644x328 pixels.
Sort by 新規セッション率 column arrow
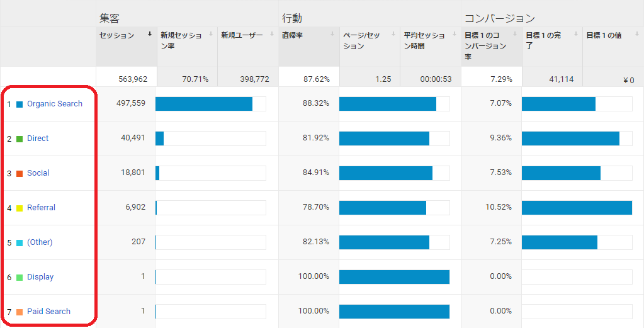click(210, 35)
